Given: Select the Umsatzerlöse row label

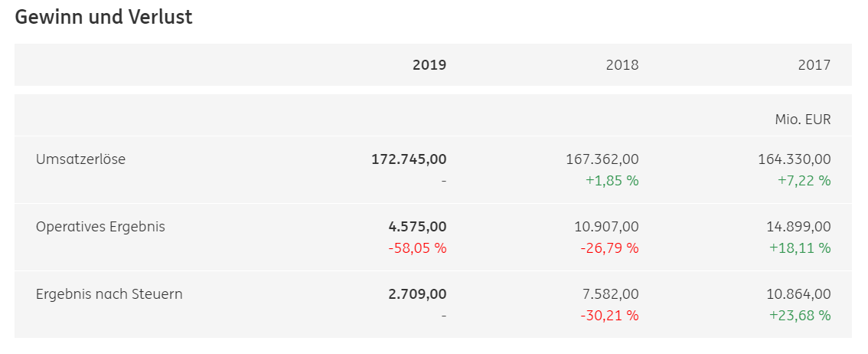Looking at the screenshot, I should coord(81,159).
